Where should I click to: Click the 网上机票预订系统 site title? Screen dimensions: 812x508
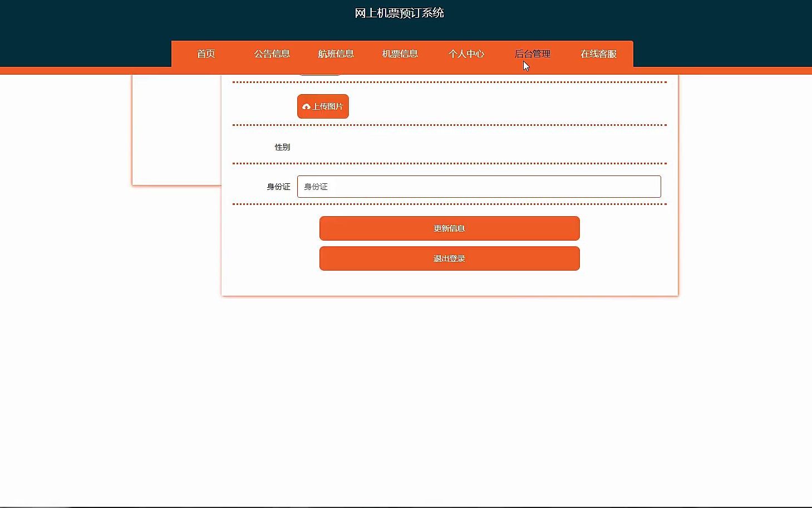(399, 13)
